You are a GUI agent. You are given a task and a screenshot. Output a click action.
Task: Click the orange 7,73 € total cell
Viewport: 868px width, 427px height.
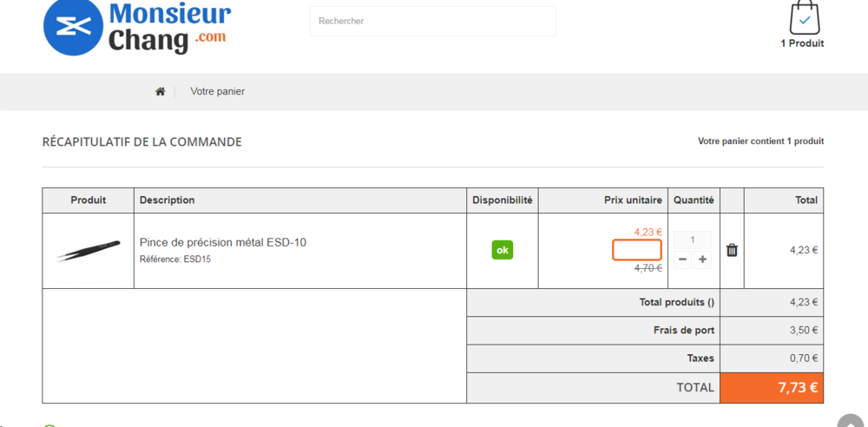point(772,388)
